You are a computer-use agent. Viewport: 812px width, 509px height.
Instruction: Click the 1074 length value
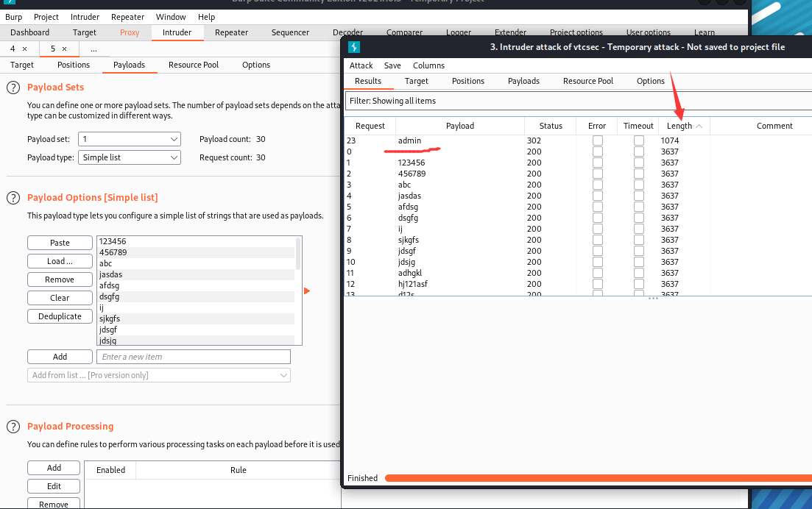coord(670,140)
